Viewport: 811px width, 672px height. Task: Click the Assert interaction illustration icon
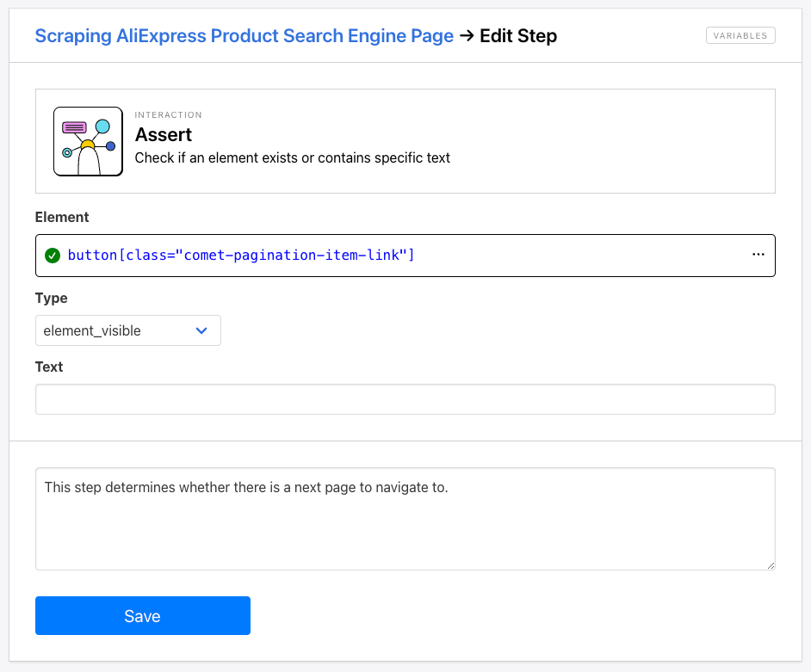point(88,141)
